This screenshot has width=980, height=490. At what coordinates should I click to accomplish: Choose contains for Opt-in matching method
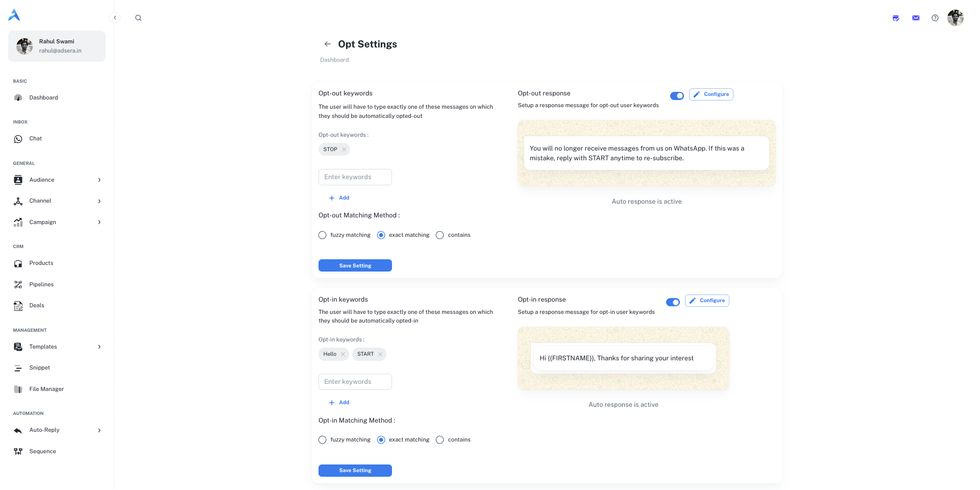(440, 440)
